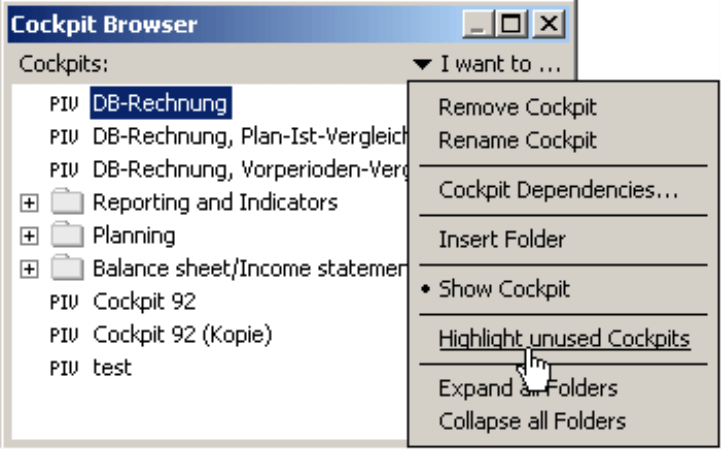
Task: Toggle the Show Cockpit option
Action: pos(504,289)
